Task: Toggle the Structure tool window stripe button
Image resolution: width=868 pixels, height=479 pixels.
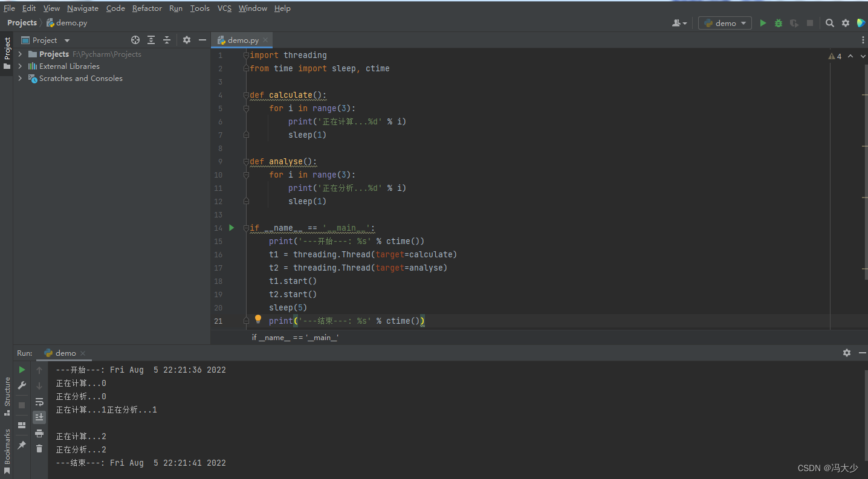Action: click(x=7, y=396)
